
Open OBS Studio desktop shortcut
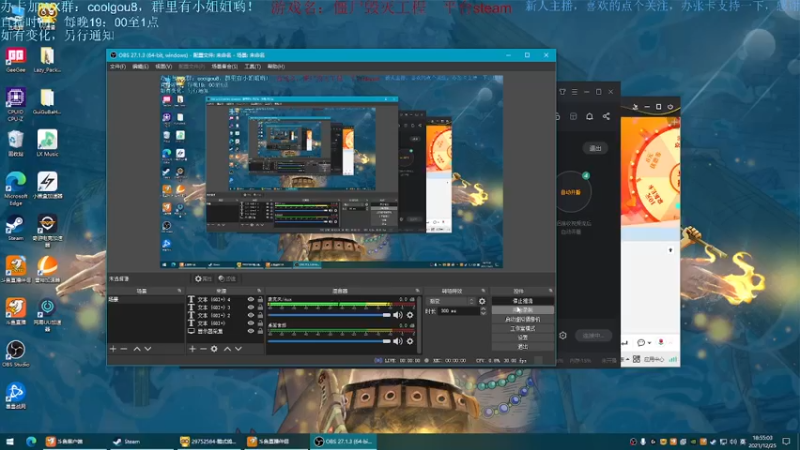[x=15, y=354]
